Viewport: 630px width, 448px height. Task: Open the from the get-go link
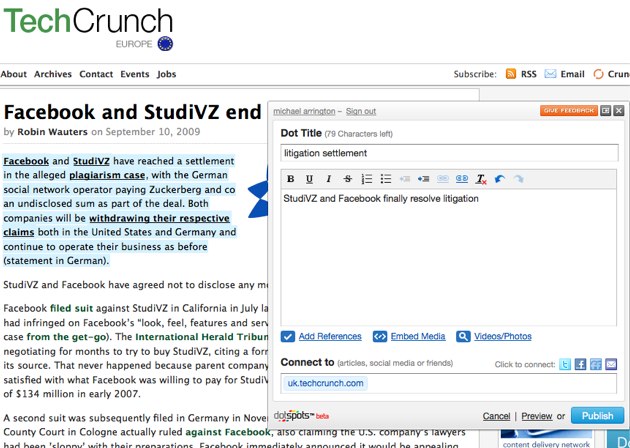(66, 337)
